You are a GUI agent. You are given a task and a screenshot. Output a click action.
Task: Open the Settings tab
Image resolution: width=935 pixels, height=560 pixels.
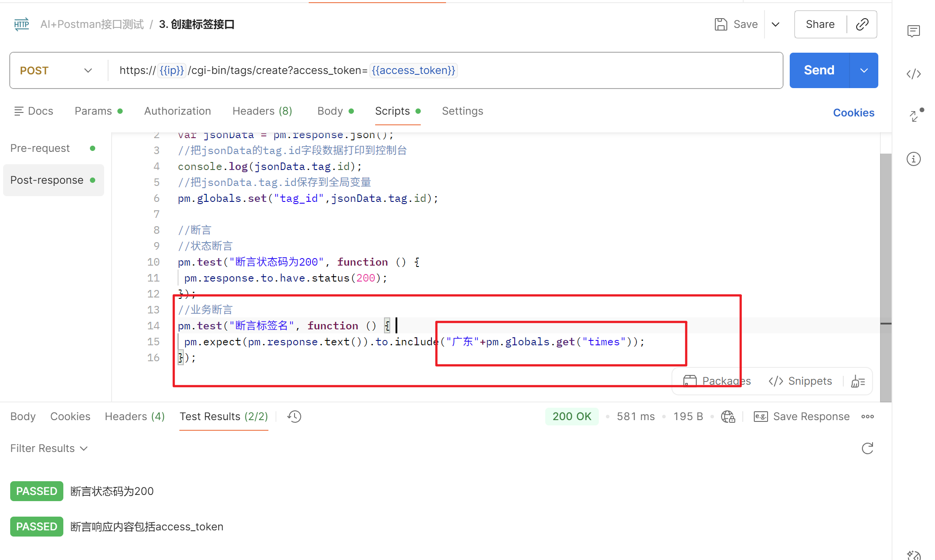coord(462,111)
